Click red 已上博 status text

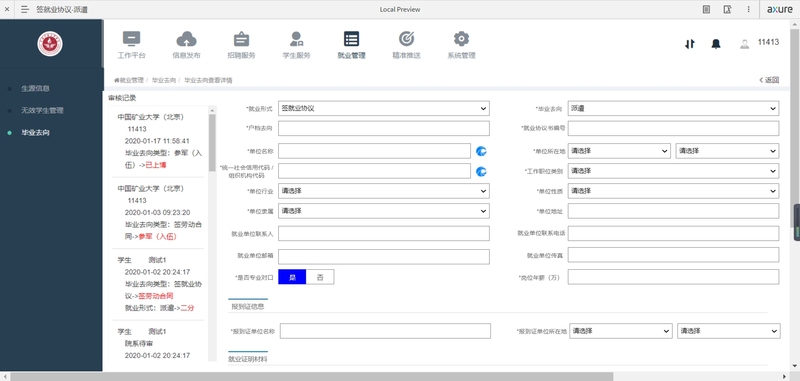coord(156,165)
